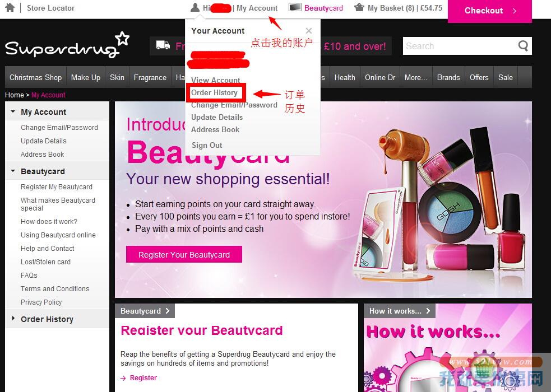Click Home breadcrumb link
The height and width of the screenshot is (392, 551).
pos(15,95)
